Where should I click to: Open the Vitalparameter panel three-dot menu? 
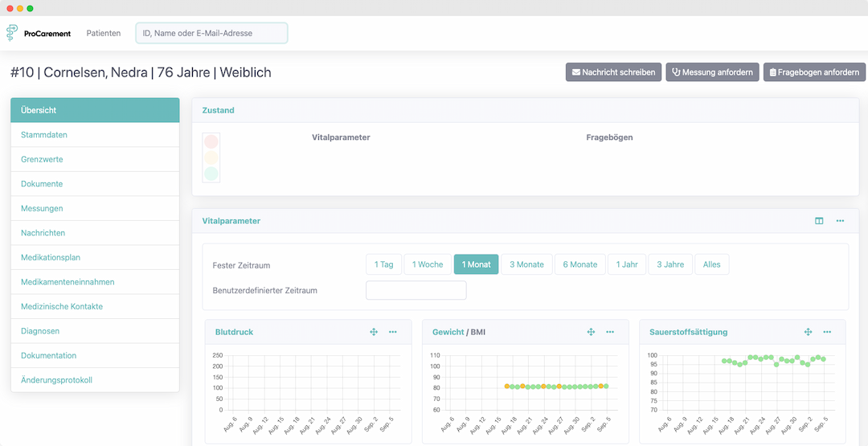[x=841, y=221]
